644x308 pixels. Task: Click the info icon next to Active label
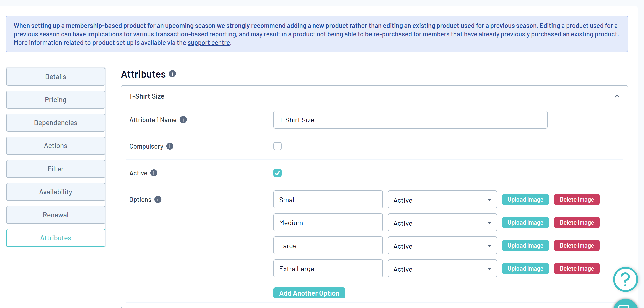tap(154, 173)
